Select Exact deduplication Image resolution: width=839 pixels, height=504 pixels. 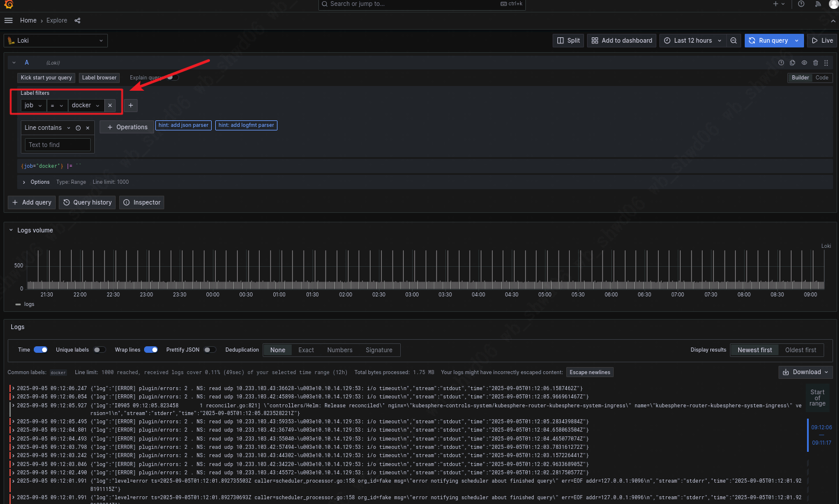point(306,350)
